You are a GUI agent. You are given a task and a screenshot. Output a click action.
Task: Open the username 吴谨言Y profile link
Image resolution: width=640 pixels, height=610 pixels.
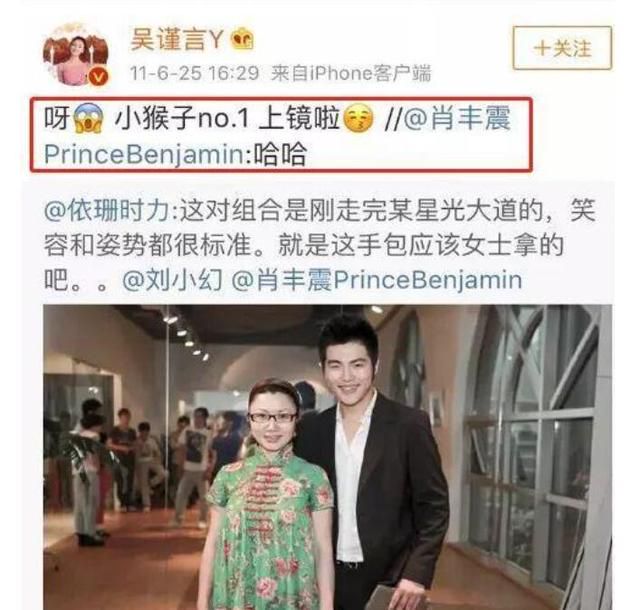coord(176,40)
